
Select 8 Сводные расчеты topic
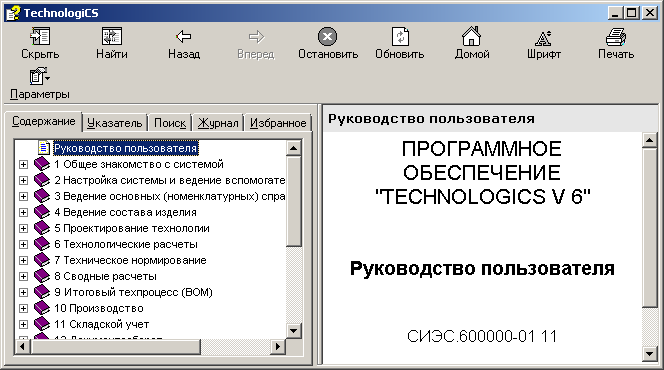click(x=105, y=276)
